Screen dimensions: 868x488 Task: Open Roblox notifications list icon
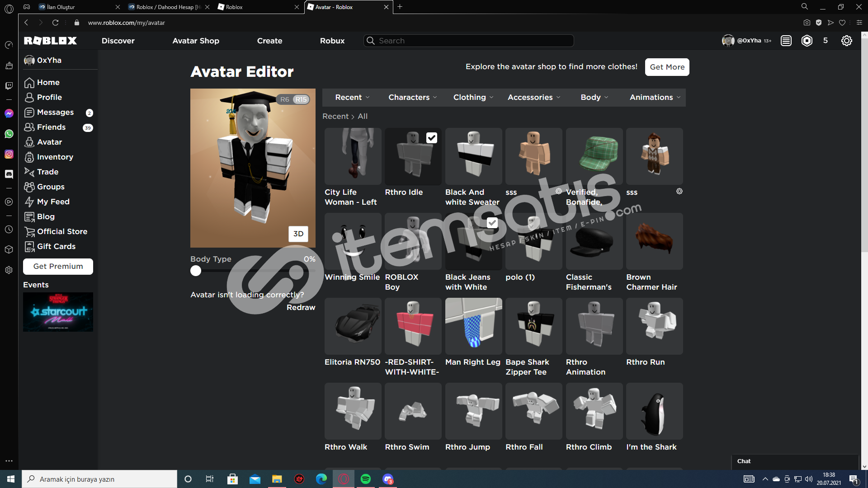coord(786,41)
